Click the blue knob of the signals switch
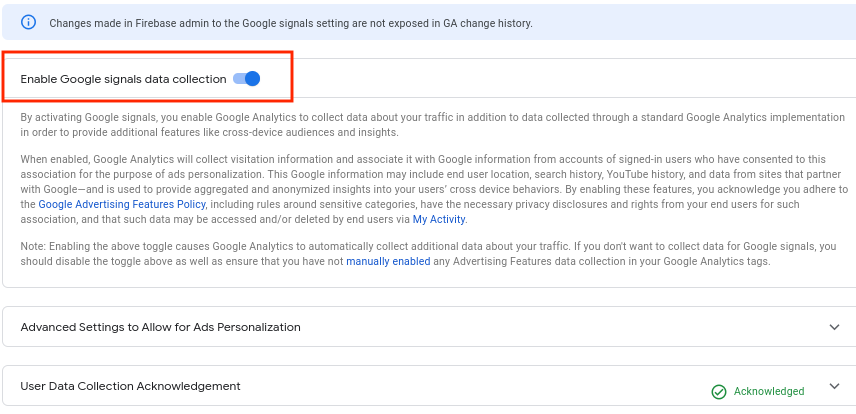The image size is (856, 414). [252, 79]
